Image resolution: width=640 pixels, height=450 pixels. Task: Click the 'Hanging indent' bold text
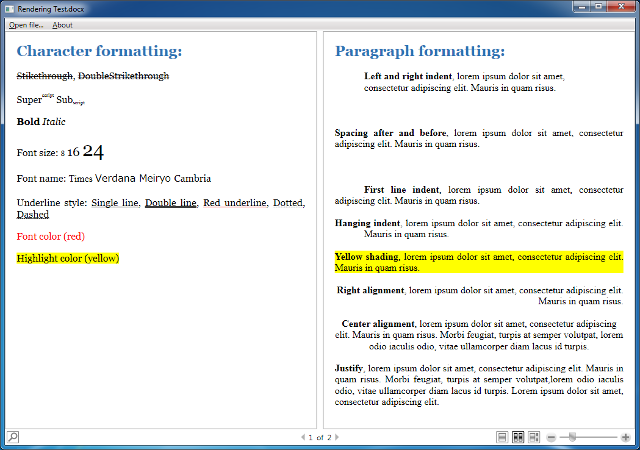367,223
